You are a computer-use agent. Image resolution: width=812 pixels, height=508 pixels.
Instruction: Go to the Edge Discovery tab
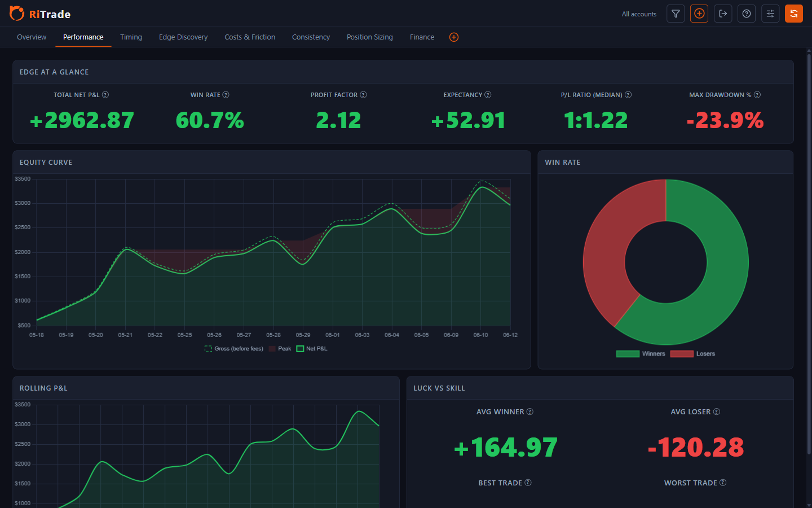click(183, 37)
